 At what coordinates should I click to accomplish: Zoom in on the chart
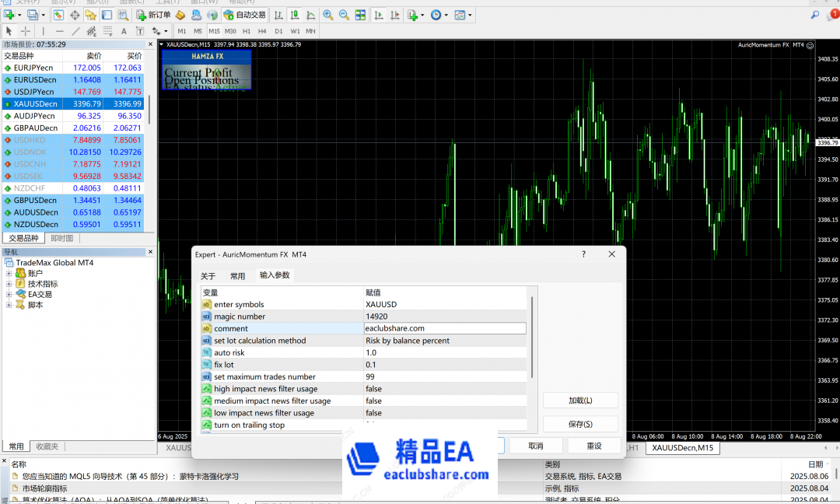[328, 15]
